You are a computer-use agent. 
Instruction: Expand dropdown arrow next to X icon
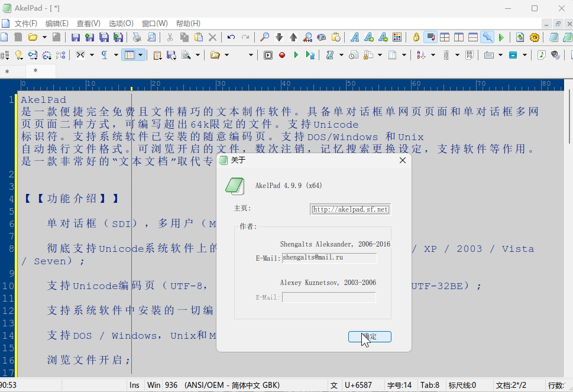click(92, 55)
